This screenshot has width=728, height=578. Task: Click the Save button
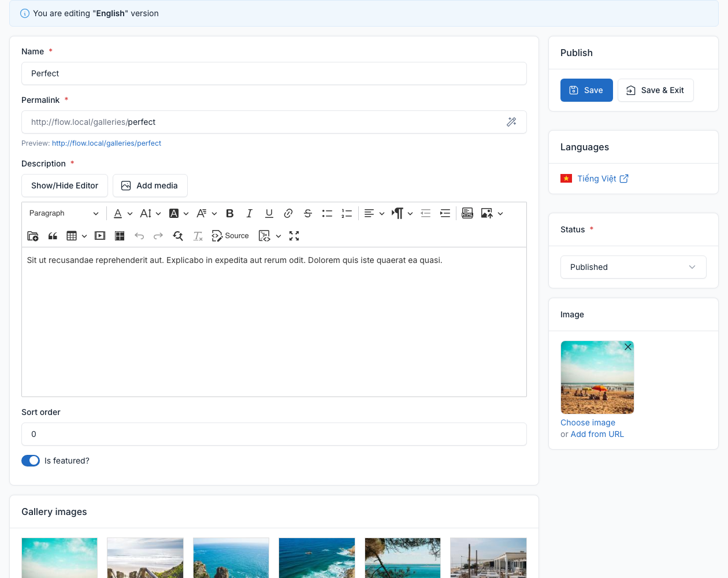point(586,90)
